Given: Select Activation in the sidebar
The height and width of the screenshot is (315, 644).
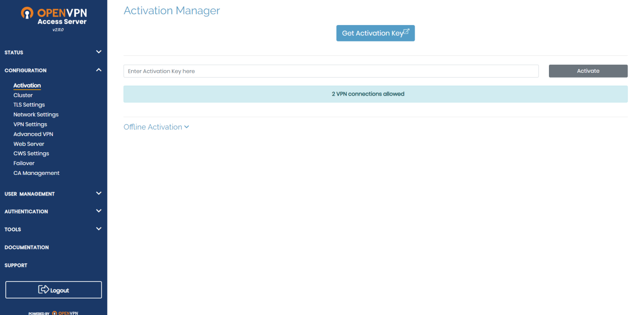Looking at the screenshot, I should tap(27, 85).
